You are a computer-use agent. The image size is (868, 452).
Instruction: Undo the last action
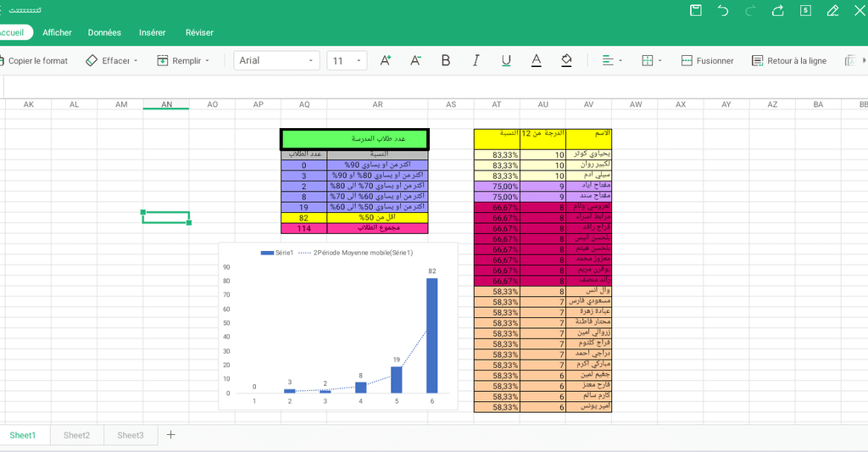[x=723, y=10]
